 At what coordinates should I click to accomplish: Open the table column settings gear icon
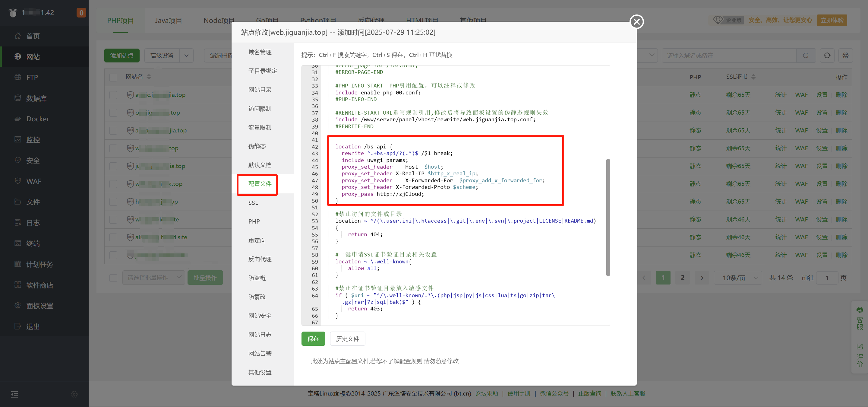coord(845,56)
